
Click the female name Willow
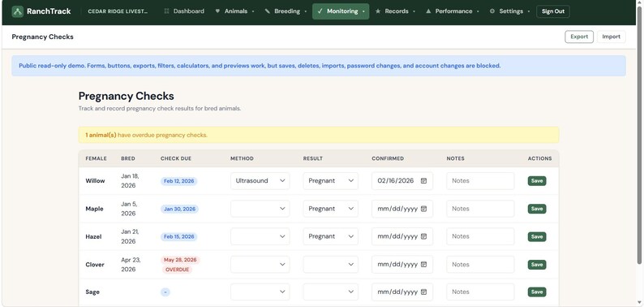point(95,180)
